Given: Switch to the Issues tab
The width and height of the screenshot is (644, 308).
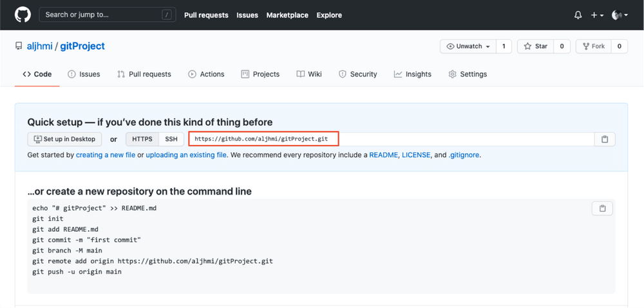Looking at the screenshot, I should tap(84, 74).
